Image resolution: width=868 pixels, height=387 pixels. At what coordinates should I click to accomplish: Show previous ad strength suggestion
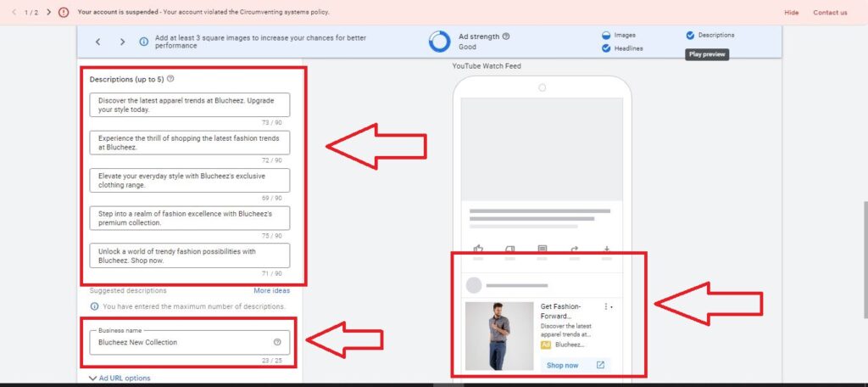click(x=97, y=42)
